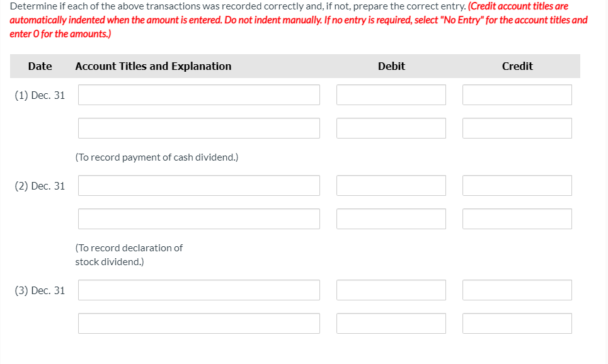Screen dimensions: 608x364
Task: Open the second account title dropdown for entry 3
Action: tap(198, 323)
